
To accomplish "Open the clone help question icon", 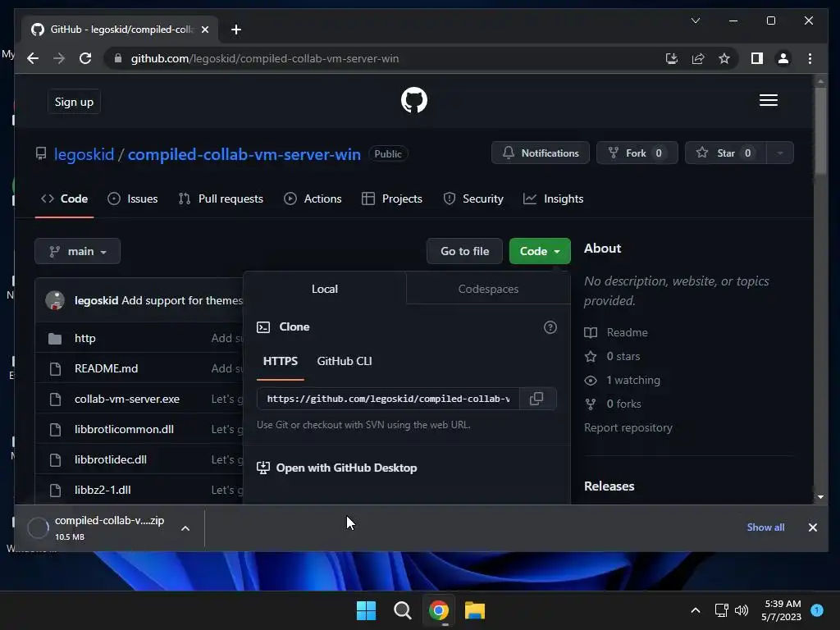I will click(x=550, y=327).
